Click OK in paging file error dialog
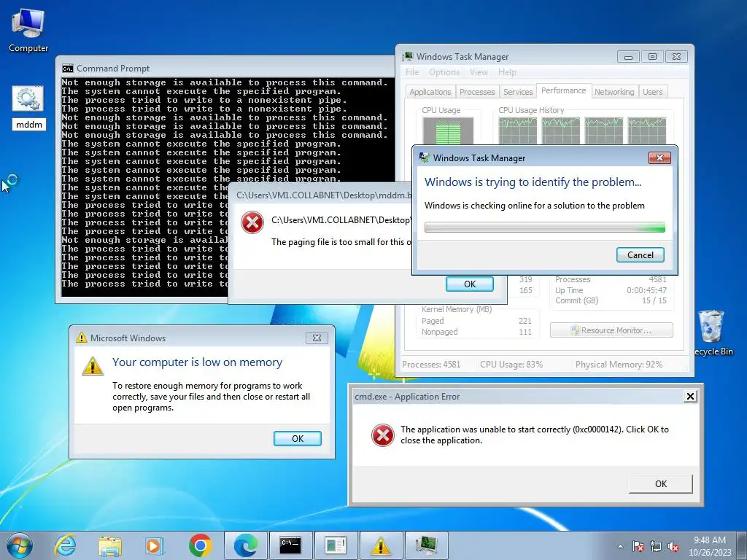The image size is (747, 560). [470, 284]
